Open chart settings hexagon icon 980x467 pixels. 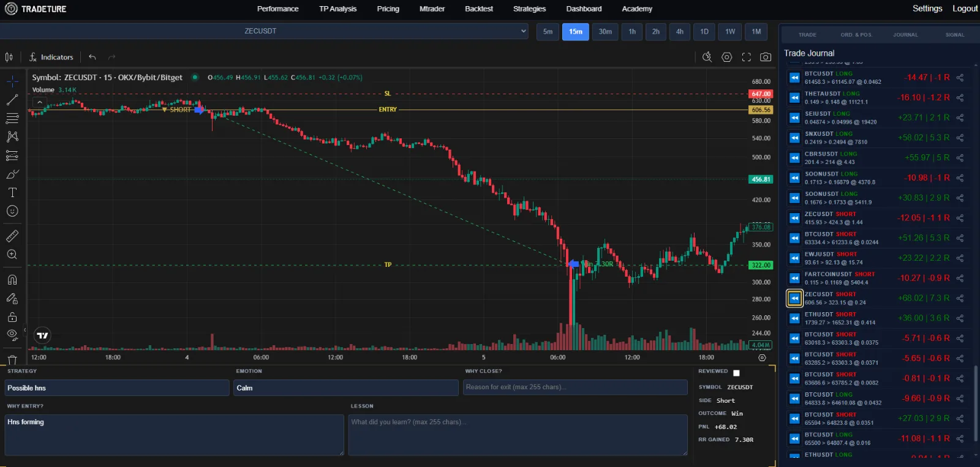coord(727,57)
